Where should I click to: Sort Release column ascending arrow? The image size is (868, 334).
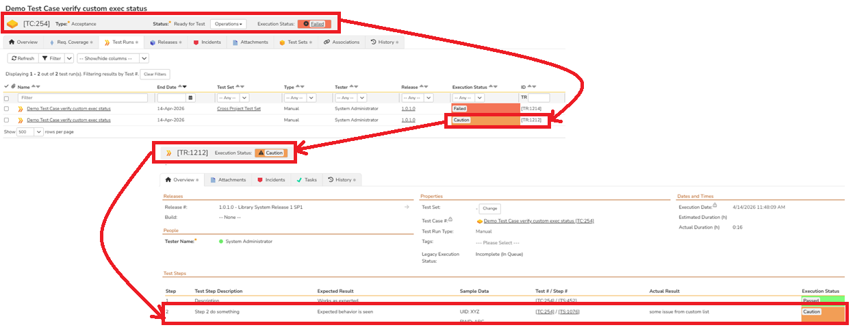(x=421, y=87)
